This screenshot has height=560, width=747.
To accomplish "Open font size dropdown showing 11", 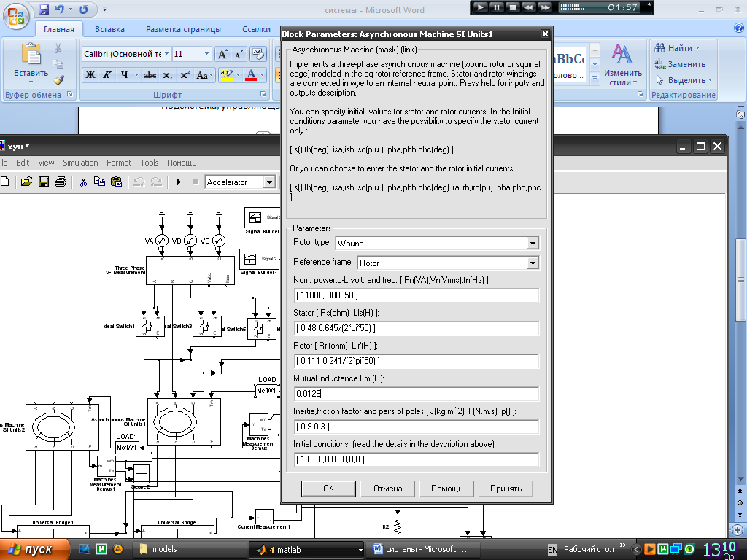I will [206, 54].
